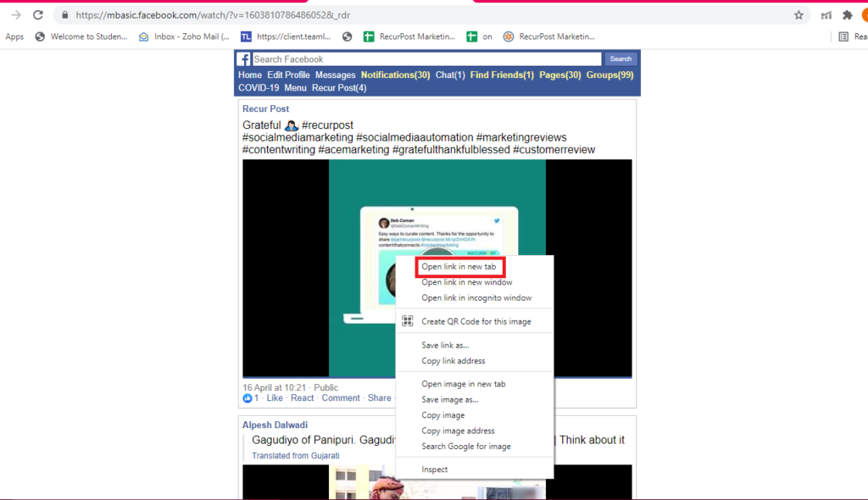Choose Copy link address

click(x=453, y=360)
